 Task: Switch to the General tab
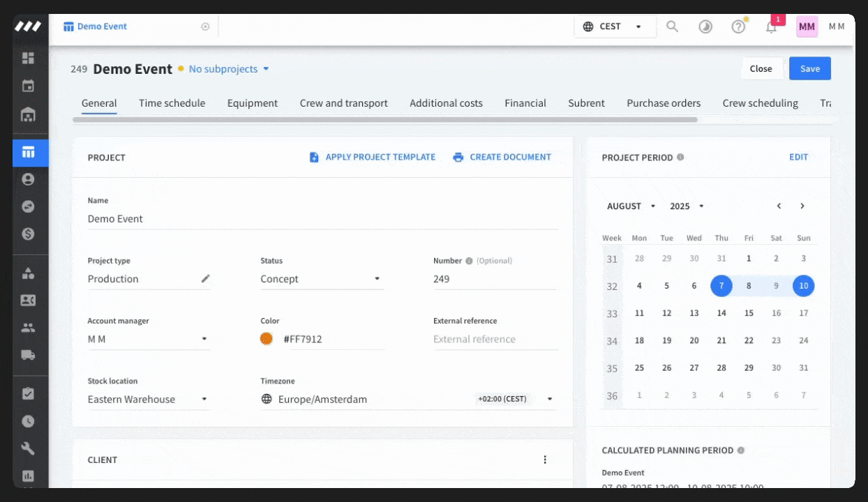click(99, 103)
